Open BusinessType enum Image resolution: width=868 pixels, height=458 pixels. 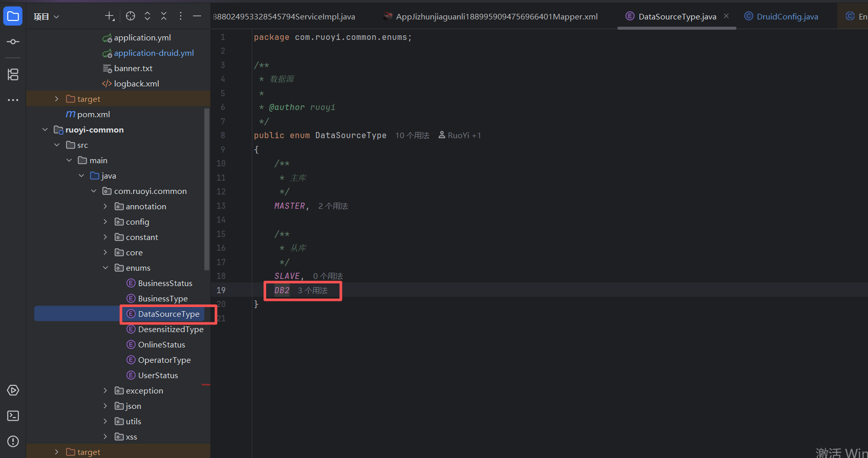(x=157, y=299)
